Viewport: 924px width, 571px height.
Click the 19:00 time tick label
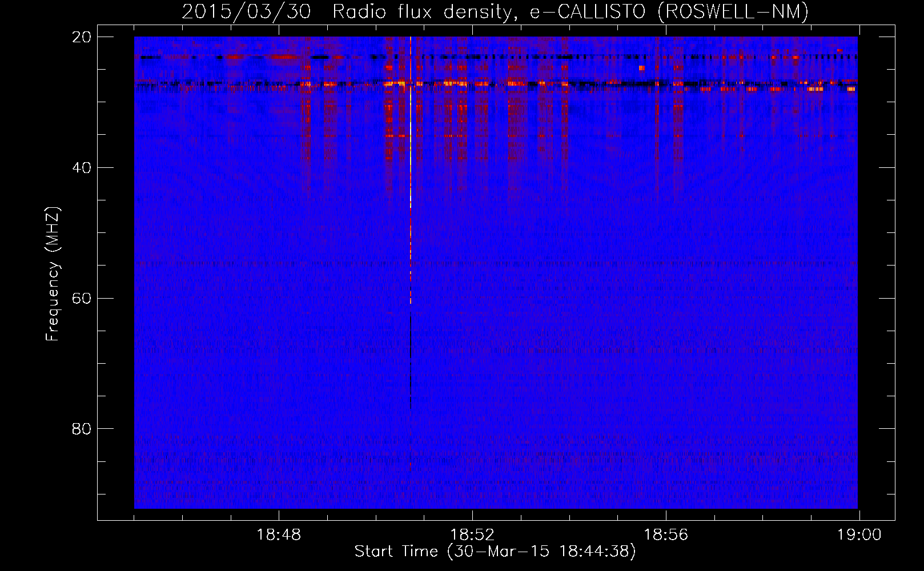pos(859,535)
